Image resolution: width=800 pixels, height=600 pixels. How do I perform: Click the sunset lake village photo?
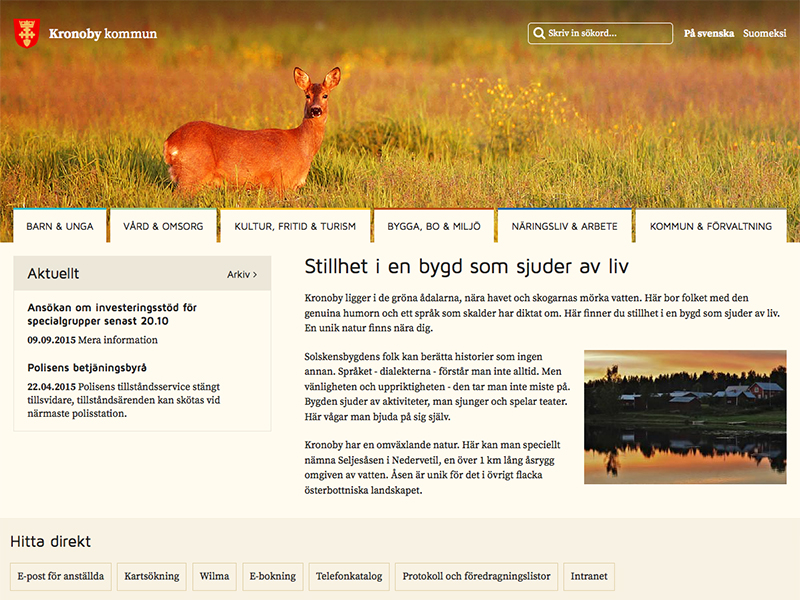pos(685,417)
